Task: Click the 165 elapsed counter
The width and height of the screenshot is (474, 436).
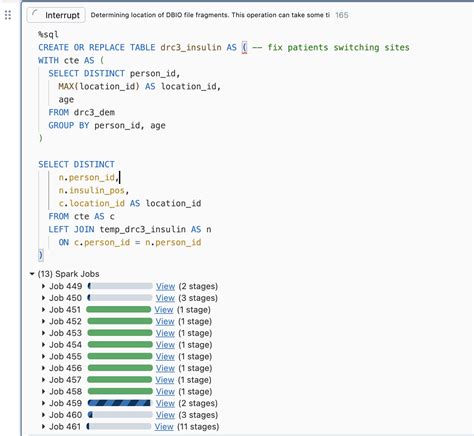Action: [x=342, y=15]
